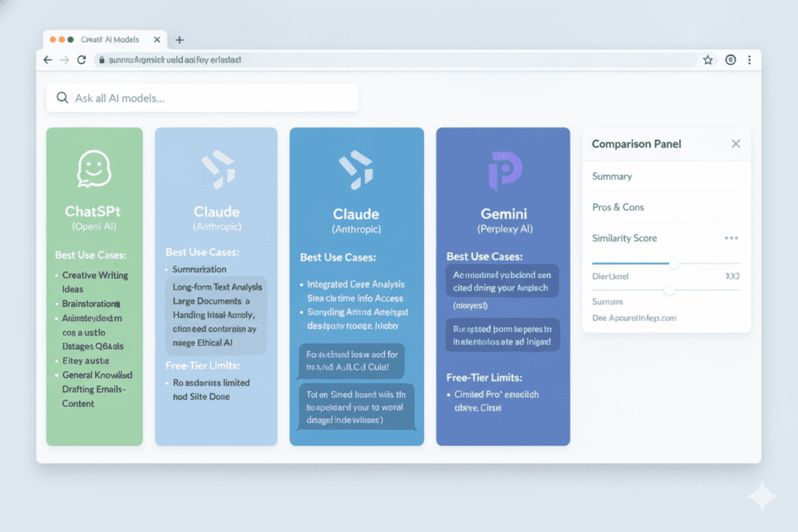Viewport: 798px width, 532px height.
Task: Bookmark page with the star icon
Action: click(x=708, y=60)
